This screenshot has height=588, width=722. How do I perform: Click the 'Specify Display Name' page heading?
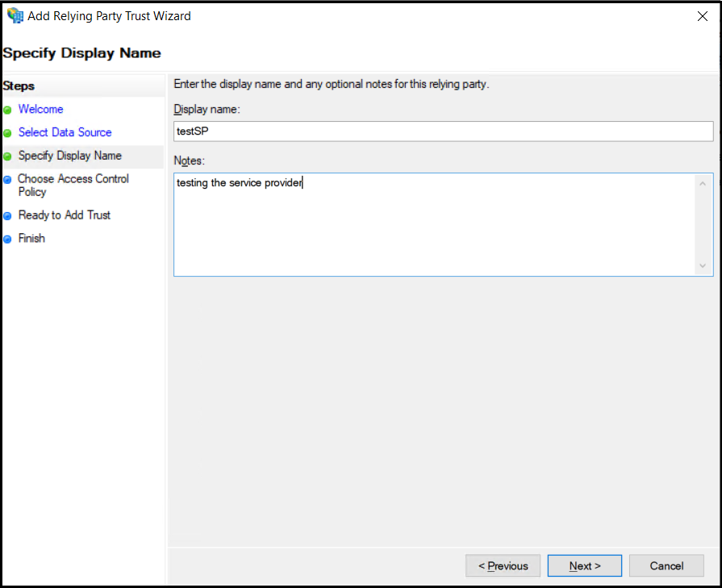(x=82, y=53)
